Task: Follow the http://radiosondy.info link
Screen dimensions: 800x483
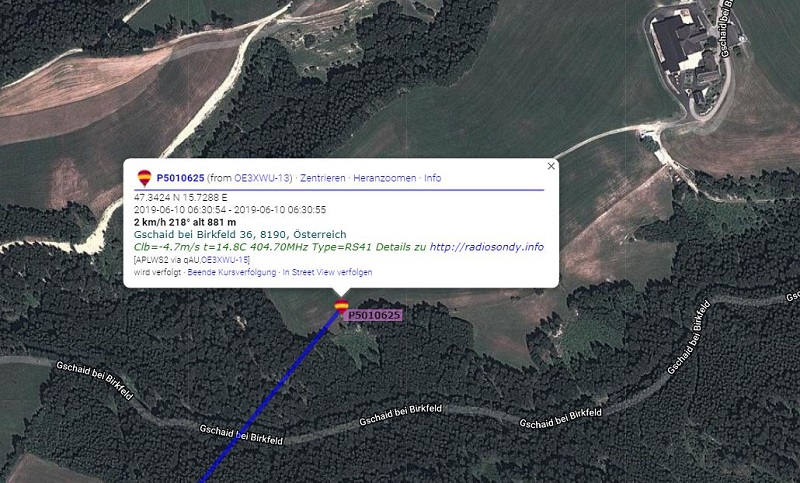Action: (x=486, y=247)
